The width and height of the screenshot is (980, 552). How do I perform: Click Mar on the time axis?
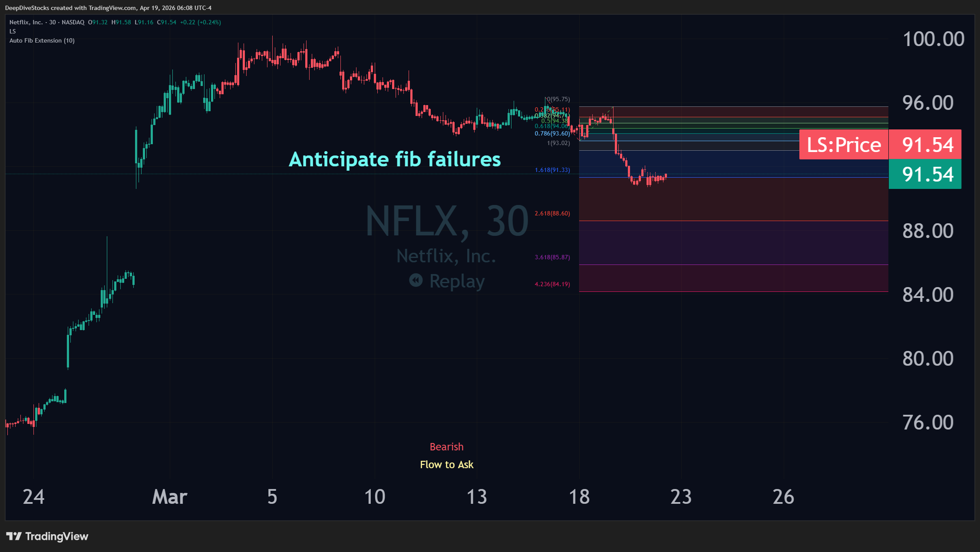(x=170, y=497)
